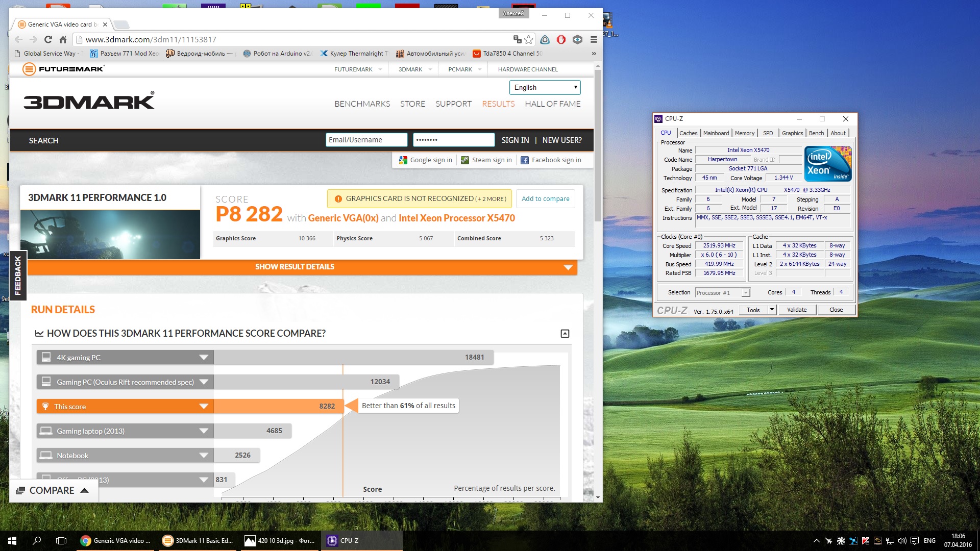Open CPU-Z Tools dropdown arrow
Viewport: 980px width, 551px height.
[x=772, y=310]
